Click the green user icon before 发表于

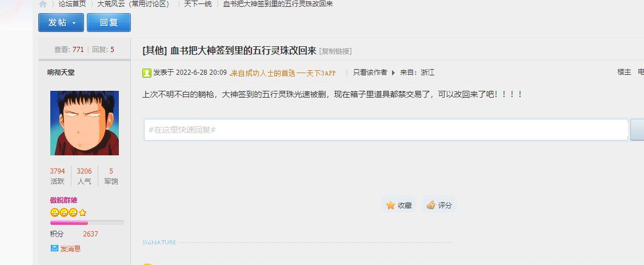click(x=147, y=73)
